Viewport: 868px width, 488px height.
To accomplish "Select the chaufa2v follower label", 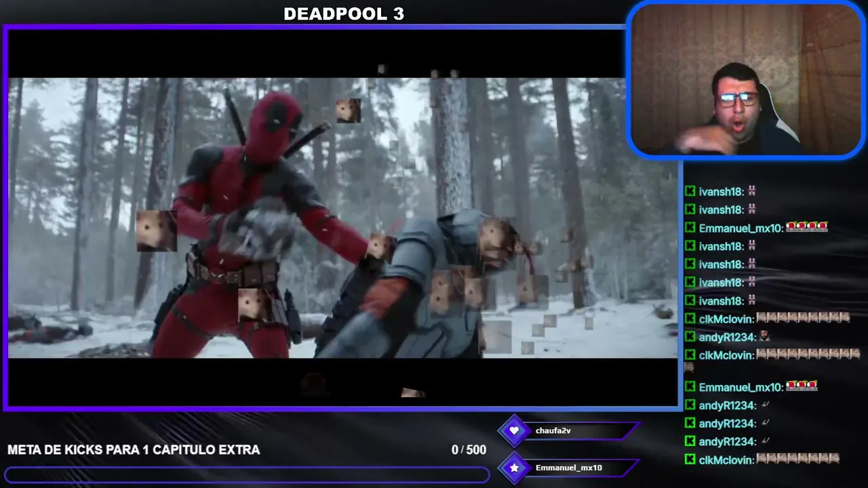I will 553,430.
